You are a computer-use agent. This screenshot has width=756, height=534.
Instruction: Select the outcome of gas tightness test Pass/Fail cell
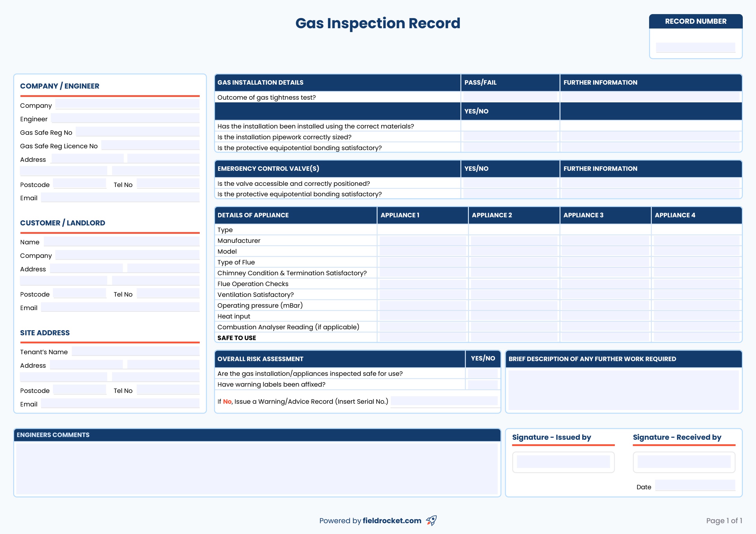(x=510, y=97)
